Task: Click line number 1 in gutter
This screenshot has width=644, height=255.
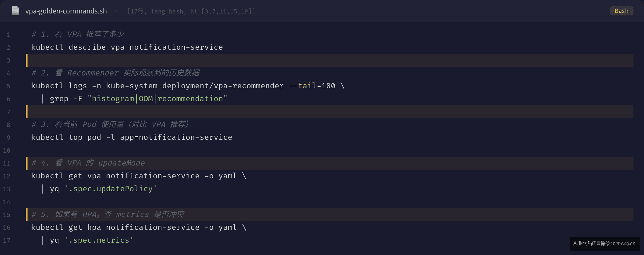Action: pos(8,35)
